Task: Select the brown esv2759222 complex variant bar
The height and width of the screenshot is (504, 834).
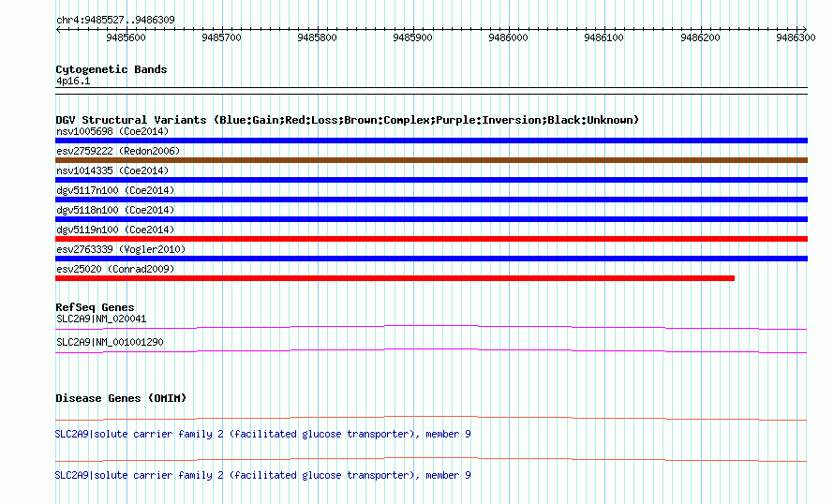Action: (431, 160)
